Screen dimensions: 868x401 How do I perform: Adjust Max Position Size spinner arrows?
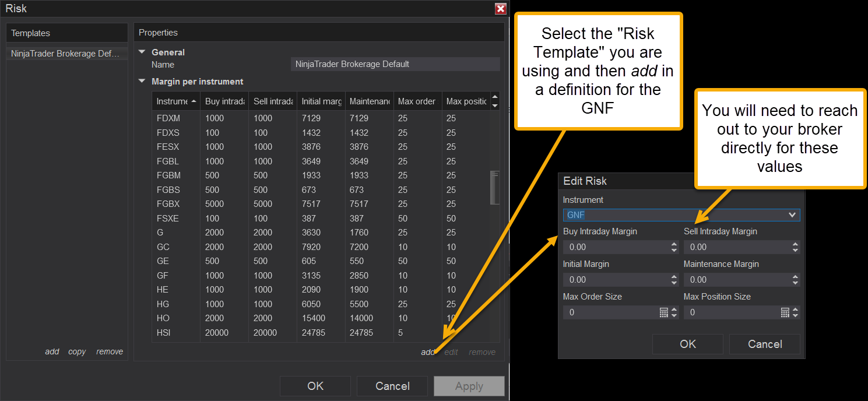(x=796, y=312)
